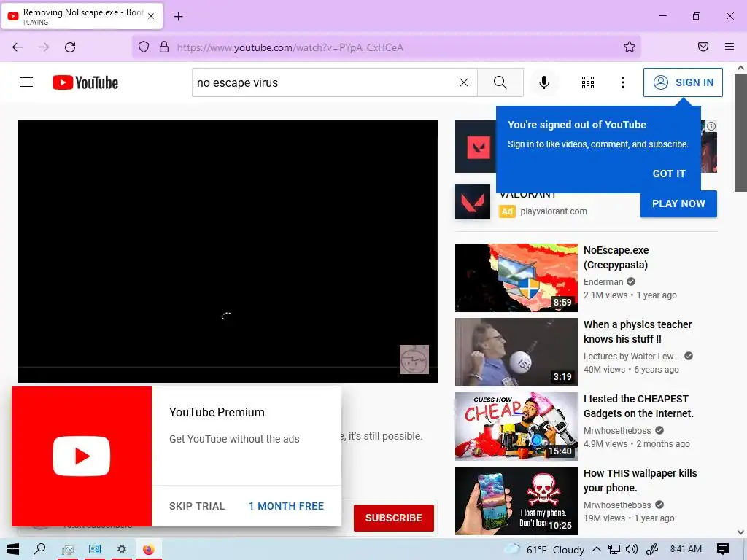Open the Save to Pocket icon
Viewport: 747px width, 560px height.
(x=703, y=47)
